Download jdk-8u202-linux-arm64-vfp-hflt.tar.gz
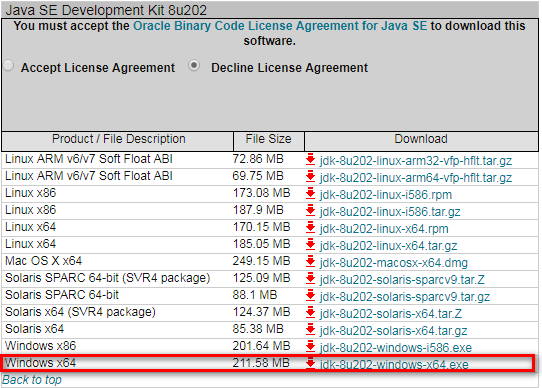 (416, 178)
